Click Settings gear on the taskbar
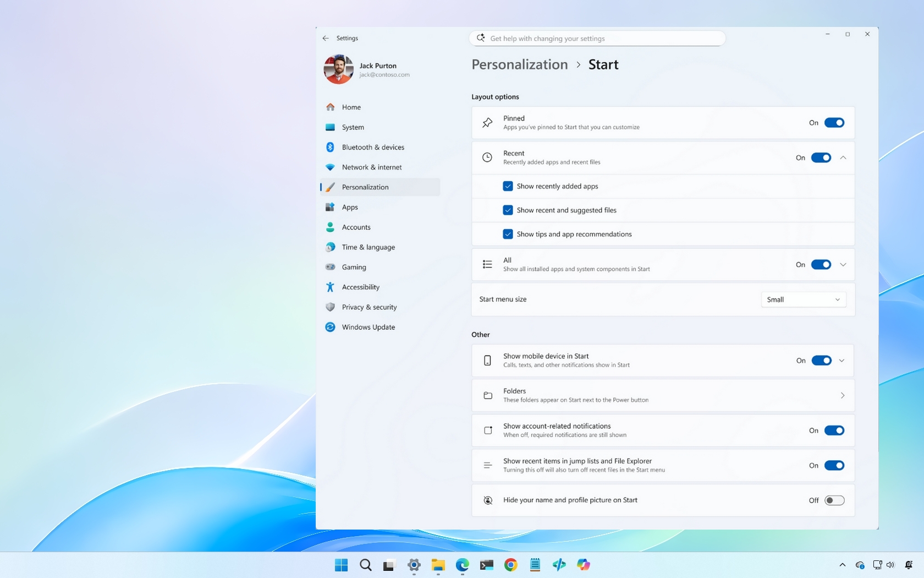This screenshot has width=924, height=578. [x=414, y=565]
